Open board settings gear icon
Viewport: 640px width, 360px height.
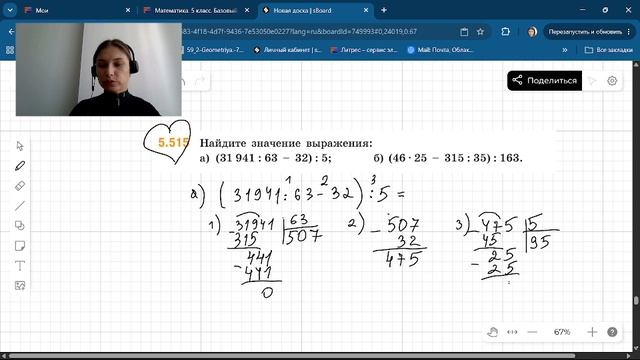click(612, 81)
